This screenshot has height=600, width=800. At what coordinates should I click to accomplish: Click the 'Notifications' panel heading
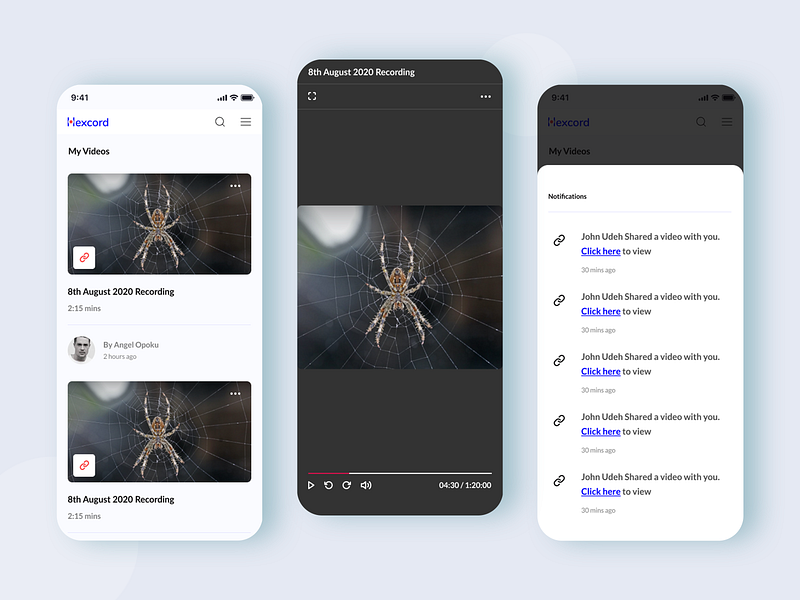click(x=567, y=196)
